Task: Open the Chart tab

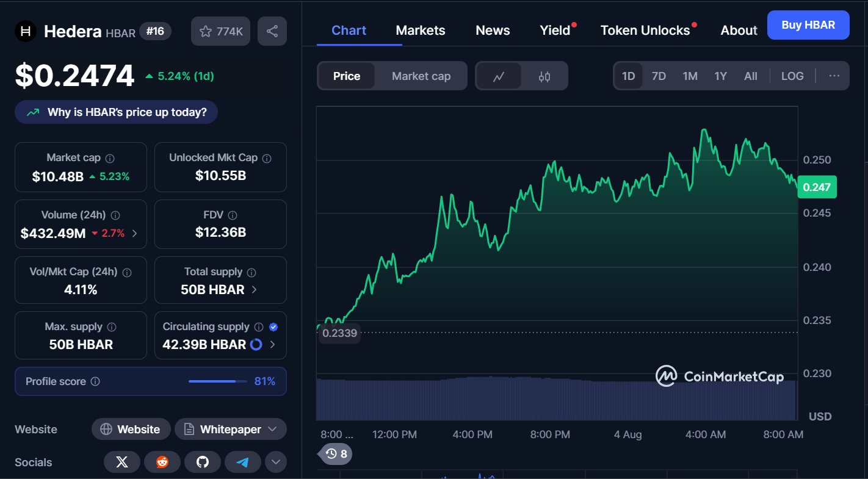Action: click(349, 31)
